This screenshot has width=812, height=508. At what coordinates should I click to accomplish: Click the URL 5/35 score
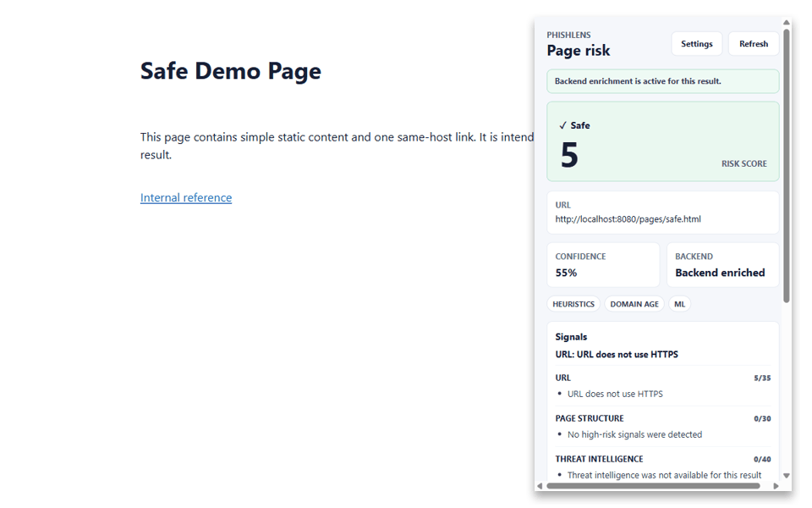pyautogui.click(x=762, y=378)
